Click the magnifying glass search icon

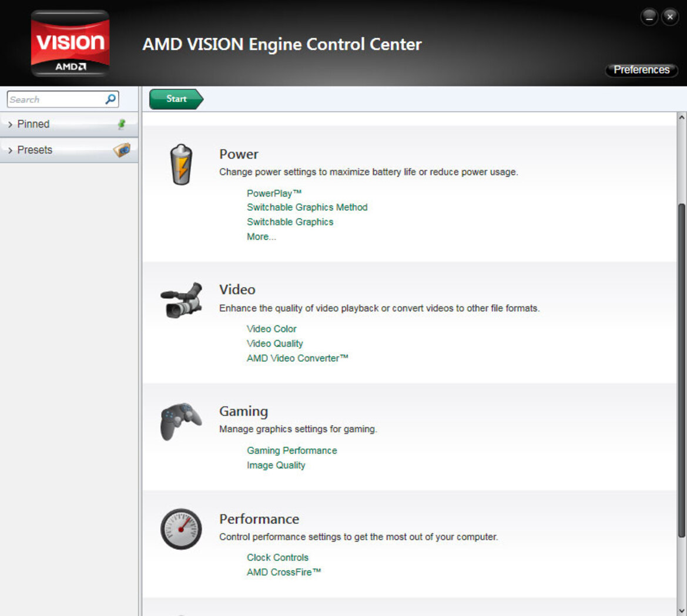coord(110,99)
